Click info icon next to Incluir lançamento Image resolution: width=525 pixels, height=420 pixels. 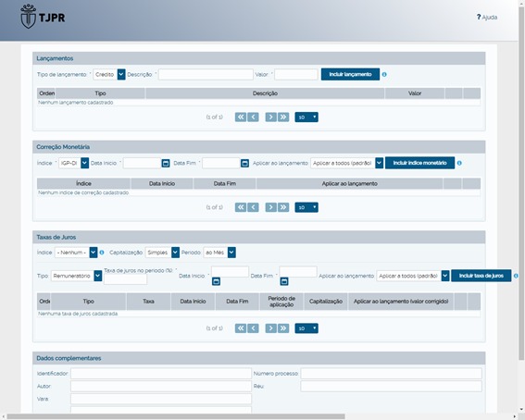tap(384, 75)
